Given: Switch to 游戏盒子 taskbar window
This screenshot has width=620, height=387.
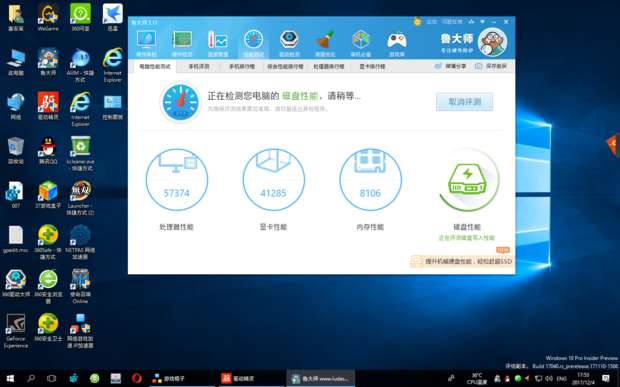Looking at the screenshot, I should [181, 378].
